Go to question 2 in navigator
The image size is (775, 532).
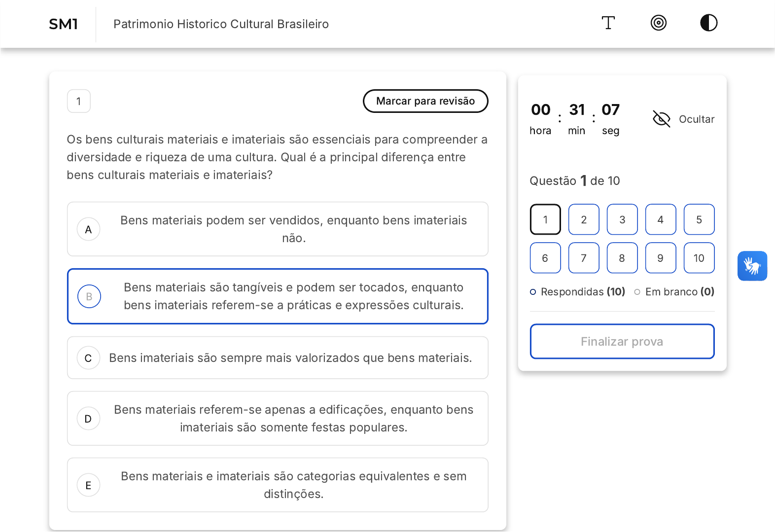(x=584, y=219)
